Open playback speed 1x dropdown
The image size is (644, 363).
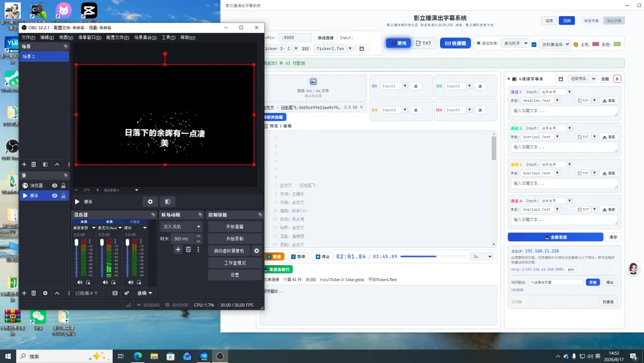pyautogui.click(x=482, y=257)
